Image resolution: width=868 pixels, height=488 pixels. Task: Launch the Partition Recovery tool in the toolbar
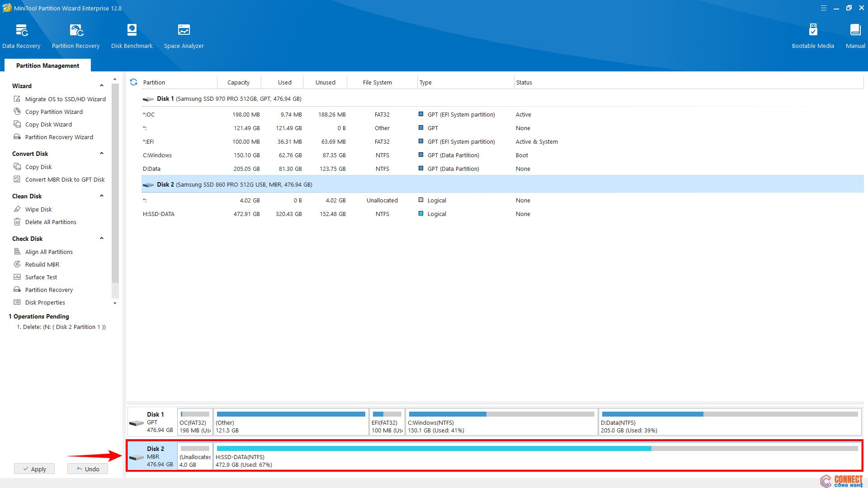[75, 36]
